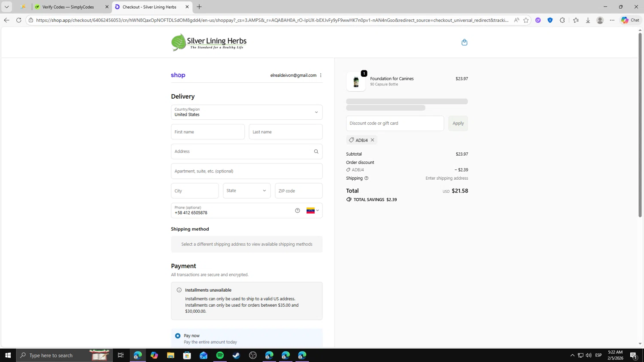Open browser settings and more menu
Screen dimensions: 644x362
click(612, 20)
